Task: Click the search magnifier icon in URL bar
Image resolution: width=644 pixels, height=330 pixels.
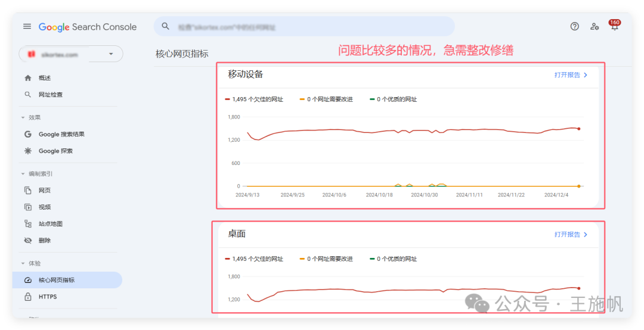Action: (x=166, y=26)
